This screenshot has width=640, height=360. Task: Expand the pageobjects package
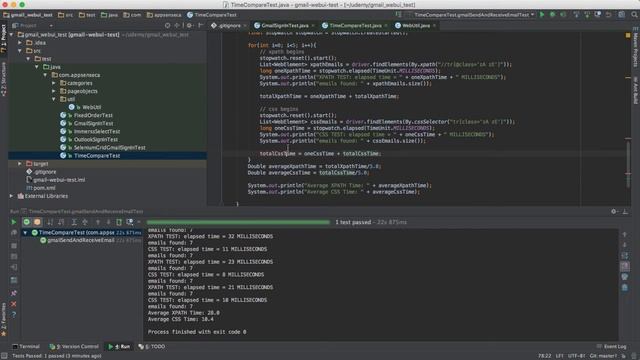click(54, 91)
